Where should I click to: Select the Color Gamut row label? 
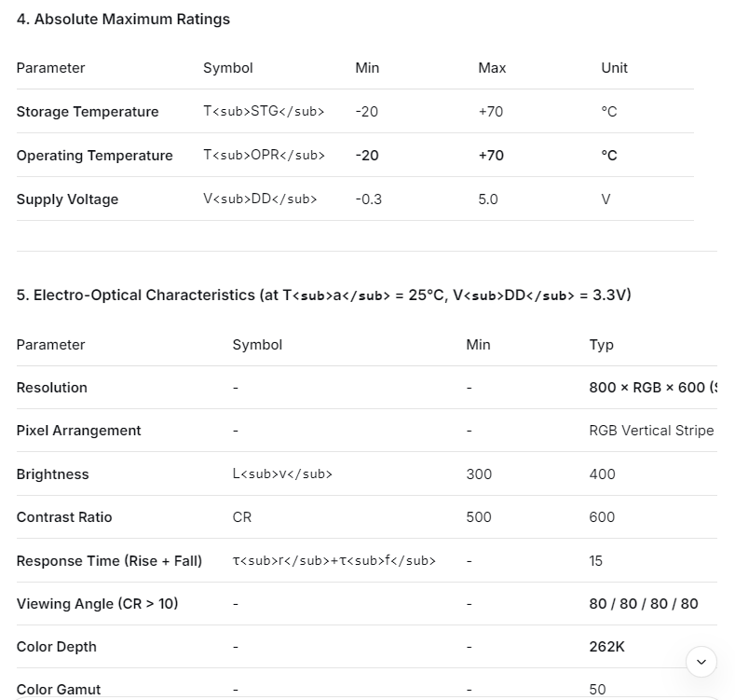59,690
